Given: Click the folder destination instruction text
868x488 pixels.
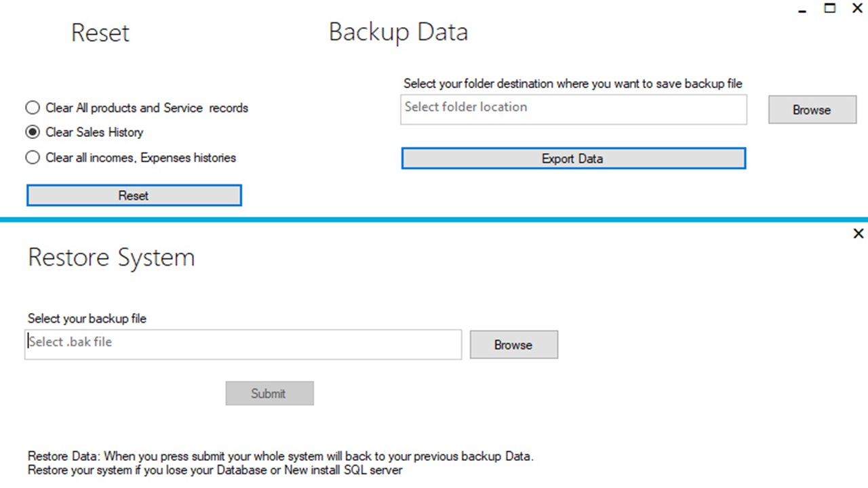Looking at the screenshot, I should point(573,83).
